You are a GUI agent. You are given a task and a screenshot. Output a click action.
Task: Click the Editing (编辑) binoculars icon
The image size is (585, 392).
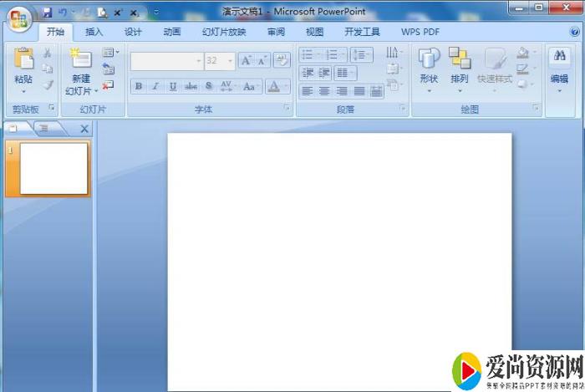(559, 58)
